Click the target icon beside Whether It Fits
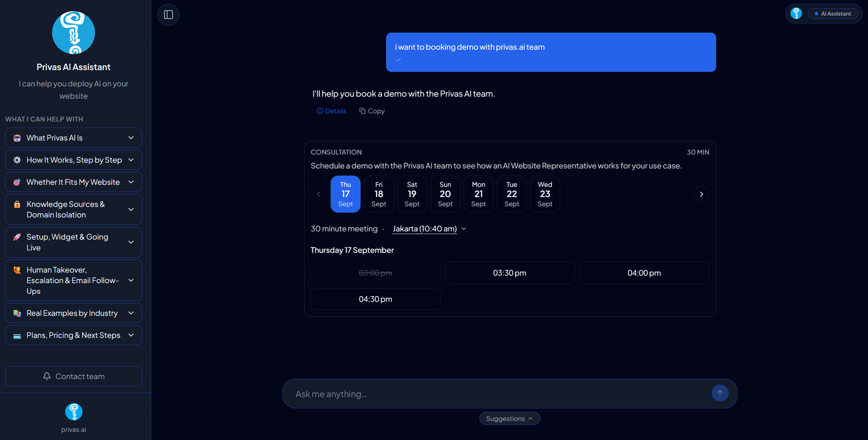This screenshot has height=440, width=868. (x=17, y=182)
